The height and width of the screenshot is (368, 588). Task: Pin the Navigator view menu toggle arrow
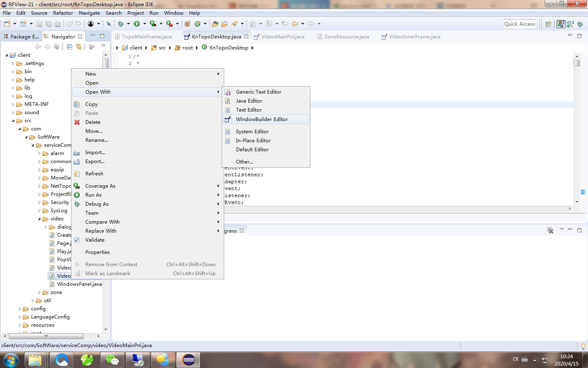coord(102,45)
